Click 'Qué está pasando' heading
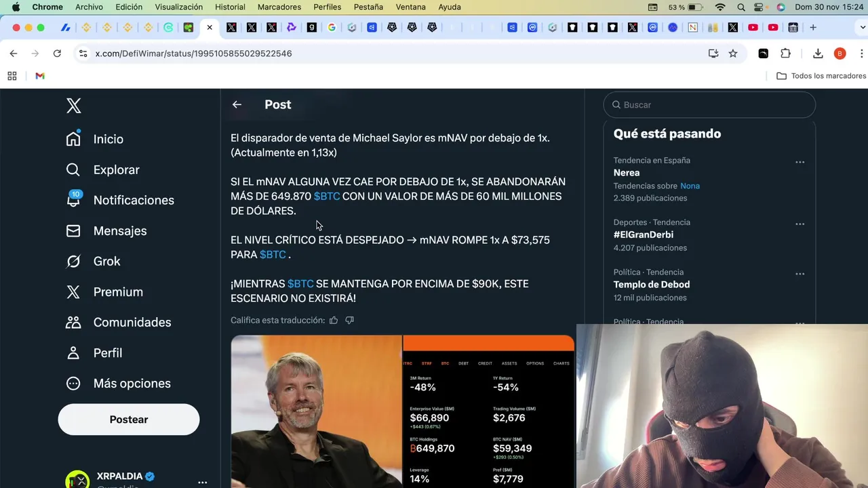Viewport: 868px width, 488px height. 667,134
